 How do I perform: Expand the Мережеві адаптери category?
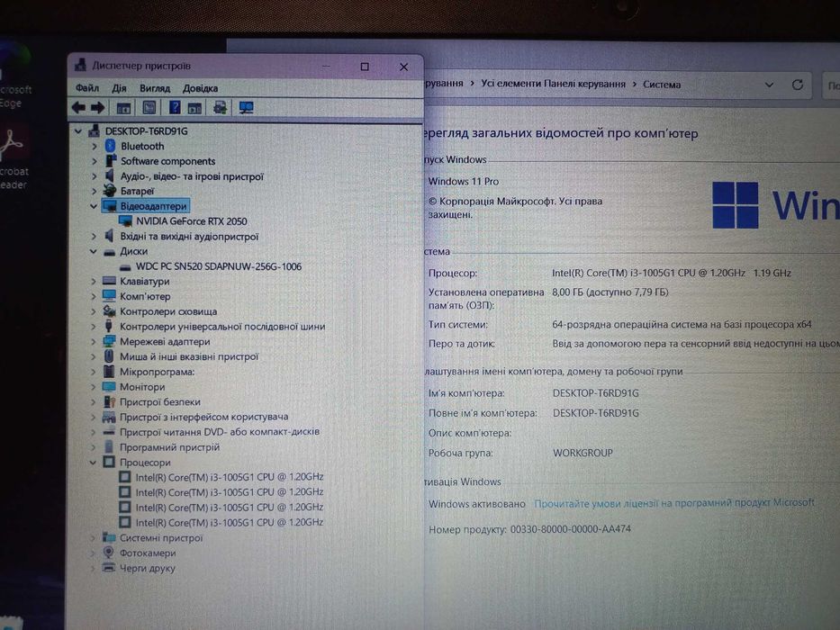pos(94,341)
